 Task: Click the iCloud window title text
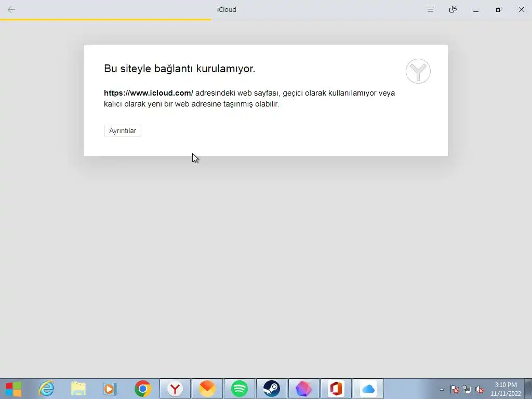tap(227, 9)
